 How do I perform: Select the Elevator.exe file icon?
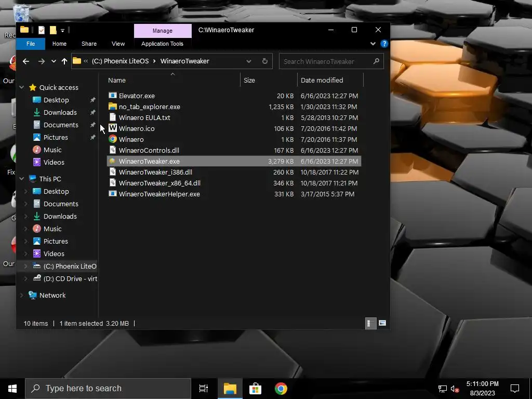pyautogui.click(x=113, y=96)
